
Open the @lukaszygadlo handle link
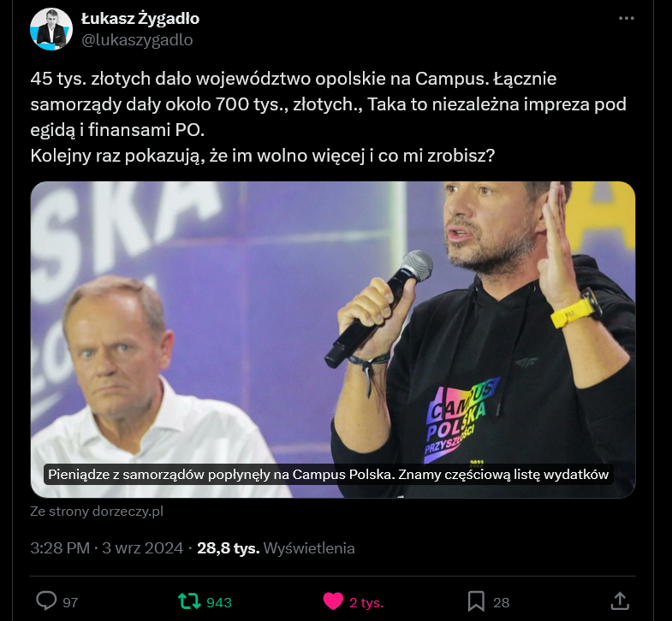(x=137, y=40)
